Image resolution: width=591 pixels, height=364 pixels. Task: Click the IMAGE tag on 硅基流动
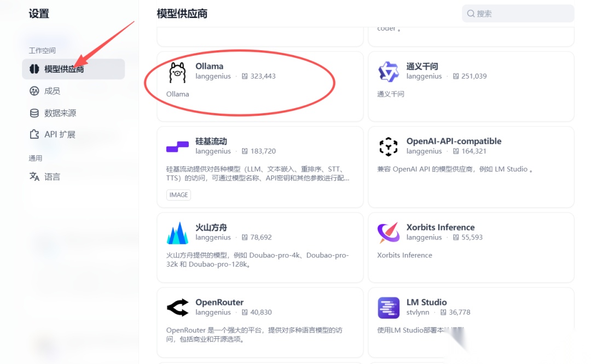pos(178,195)
